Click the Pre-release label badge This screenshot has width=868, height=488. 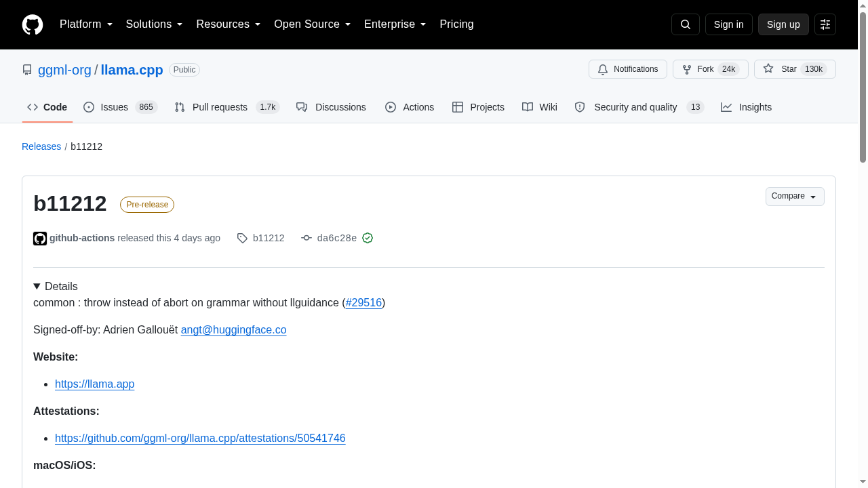[147, 205]
